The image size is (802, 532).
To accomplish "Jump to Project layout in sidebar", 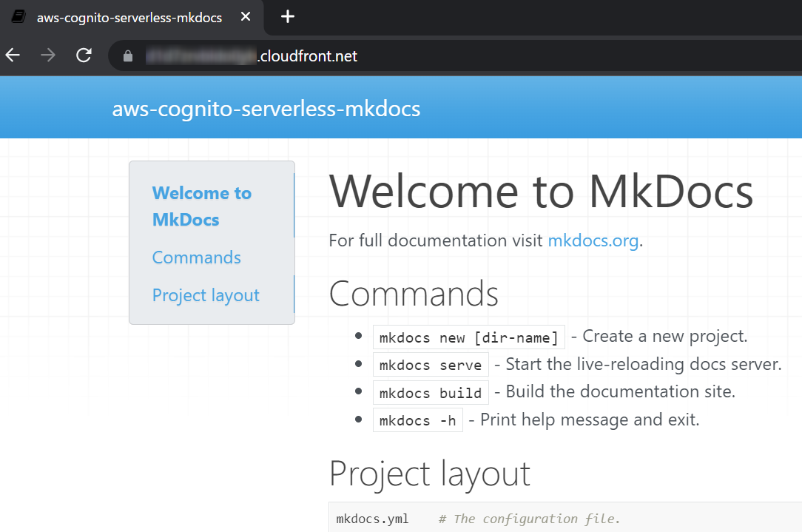I will (206, 295).
